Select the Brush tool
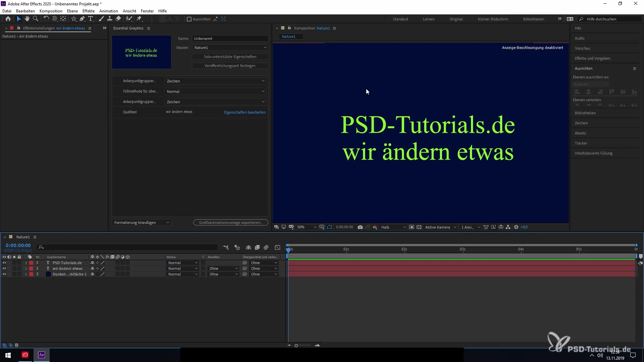 (x=101, y=19)
